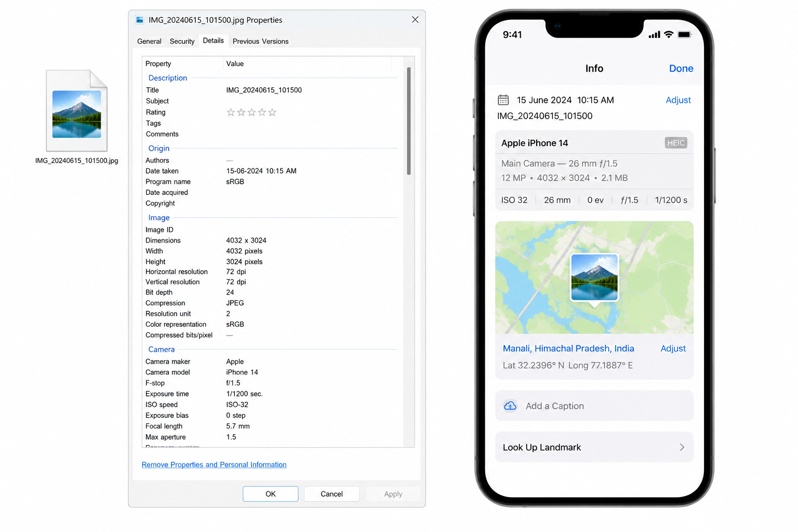Tap the cloud icon in Add a Caption
The height and width of the screenshot is (532, 798).
[511, 406]
